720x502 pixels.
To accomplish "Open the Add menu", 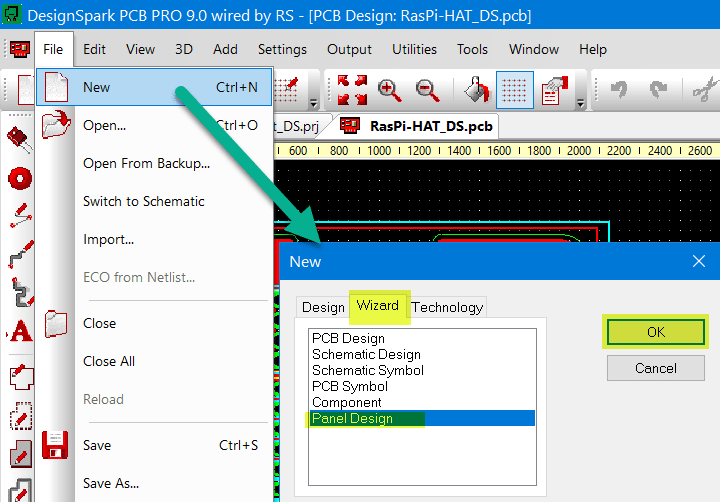I will [225, 49].
